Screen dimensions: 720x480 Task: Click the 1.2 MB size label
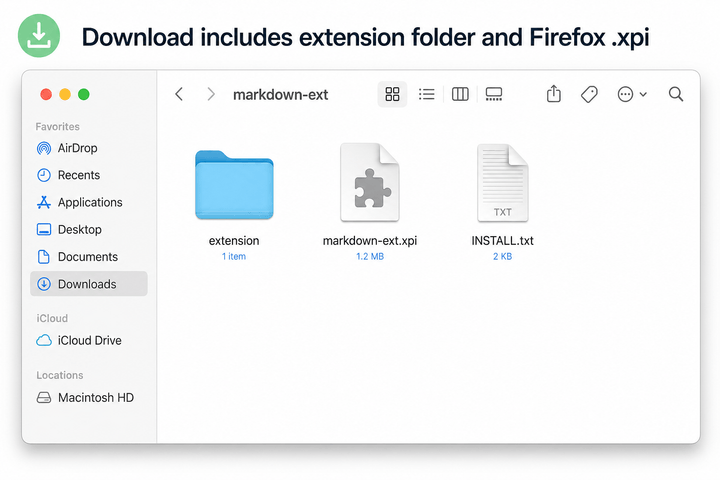(370, 256)
